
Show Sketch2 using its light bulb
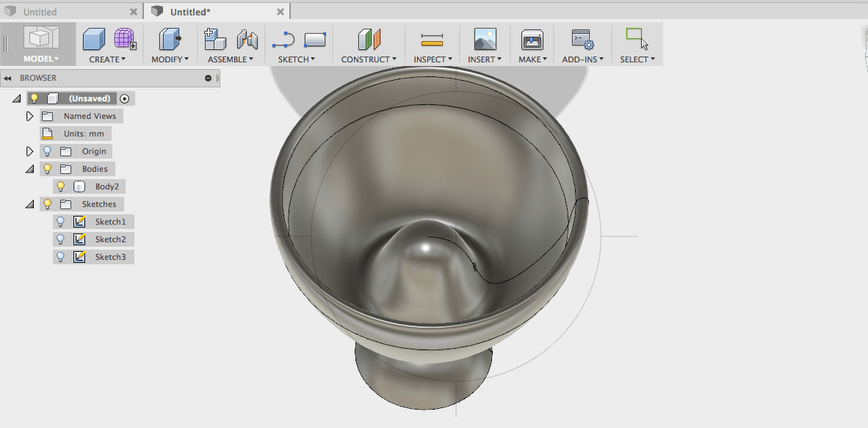click(x=61, y=240)
